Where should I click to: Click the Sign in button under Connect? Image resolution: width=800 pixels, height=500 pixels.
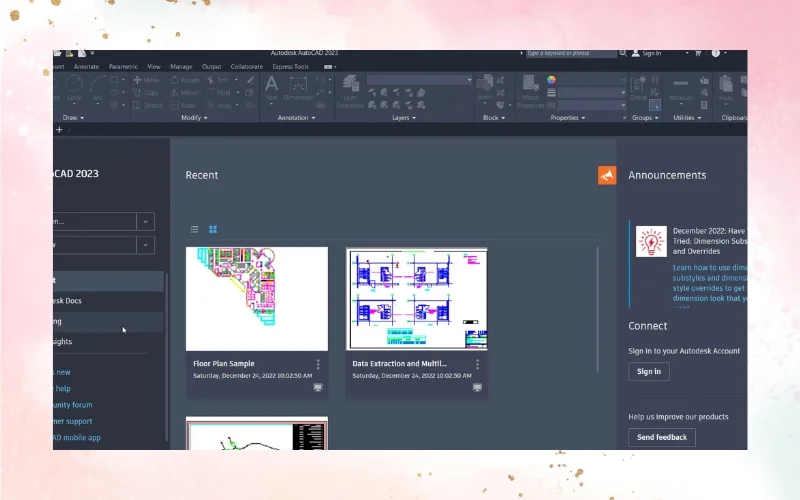649,371
